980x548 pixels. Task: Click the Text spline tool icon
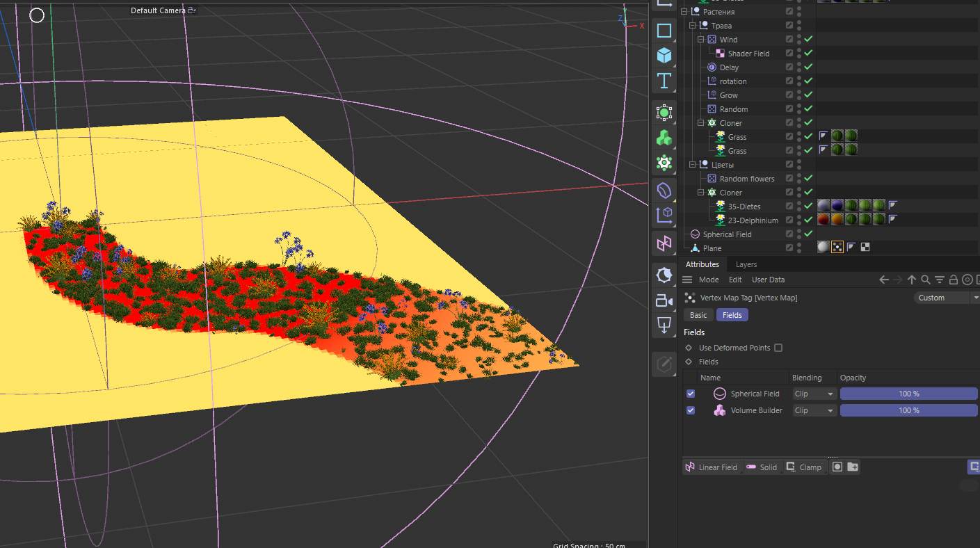[664, 81]
